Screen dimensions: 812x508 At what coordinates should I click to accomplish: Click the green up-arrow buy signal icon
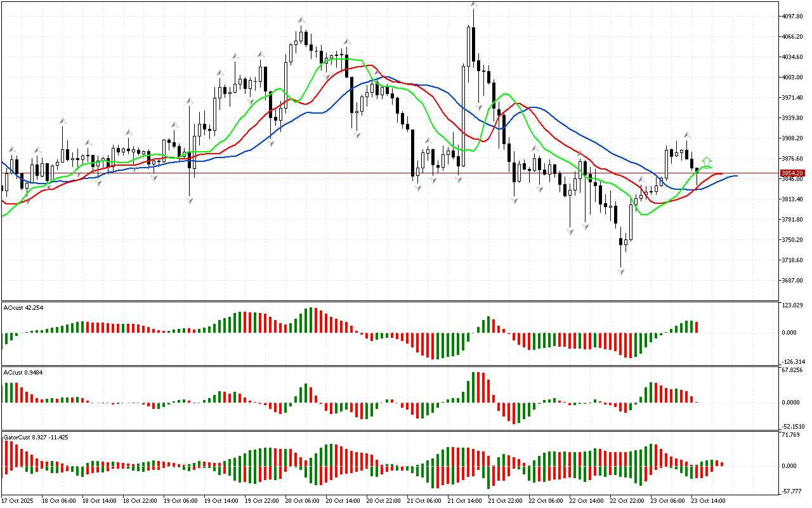(707, 163)
